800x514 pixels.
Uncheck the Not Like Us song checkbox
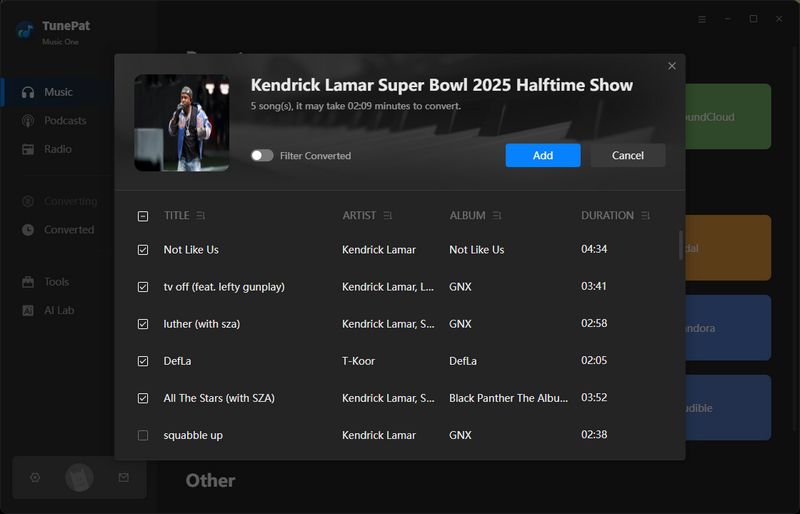tap(143, 250)
